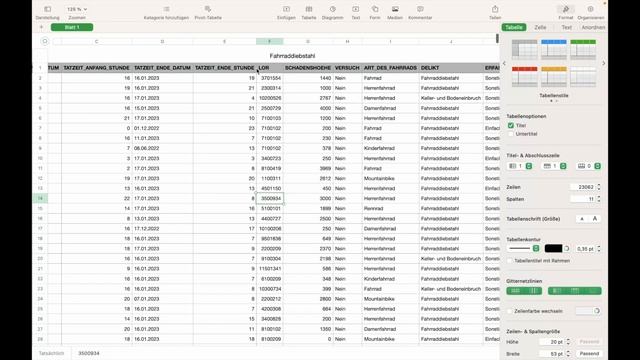This screenshot has width=640, height=360.
Task: Switch to the Anordnen inspector tab
Action: 593,27
